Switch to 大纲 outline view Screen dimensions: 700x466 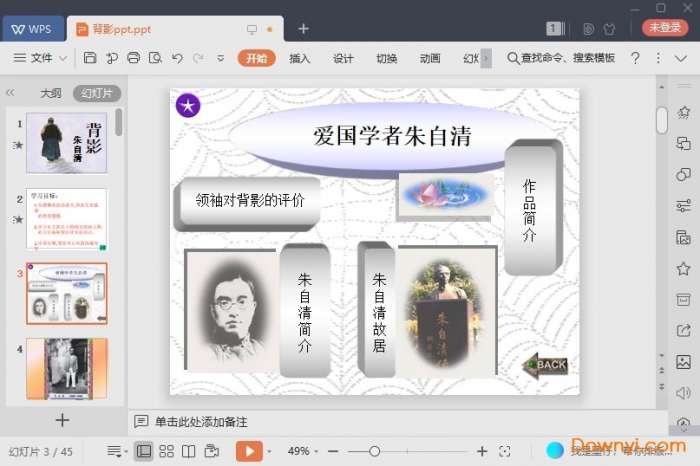[51, 93]
